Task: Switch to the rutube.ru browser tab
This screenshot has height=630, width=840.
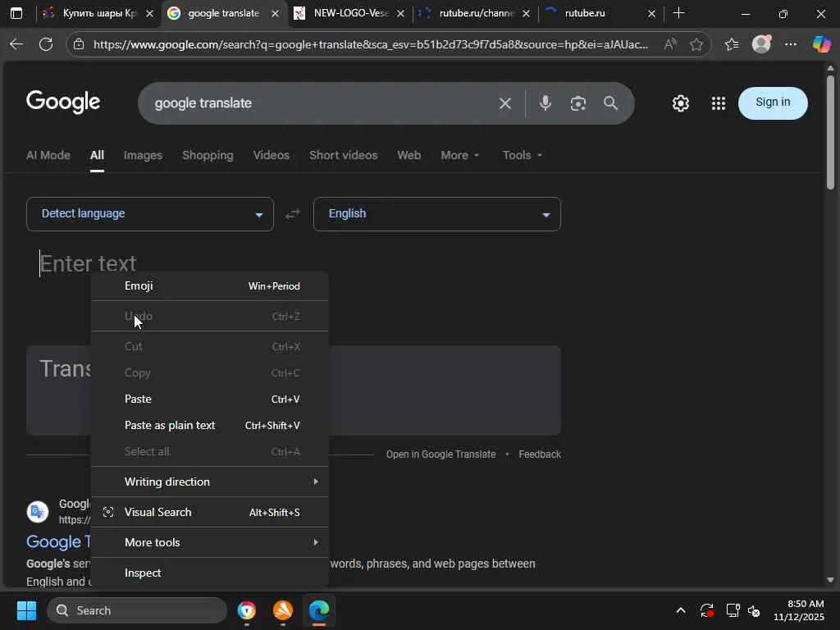Action: (600, 13)
